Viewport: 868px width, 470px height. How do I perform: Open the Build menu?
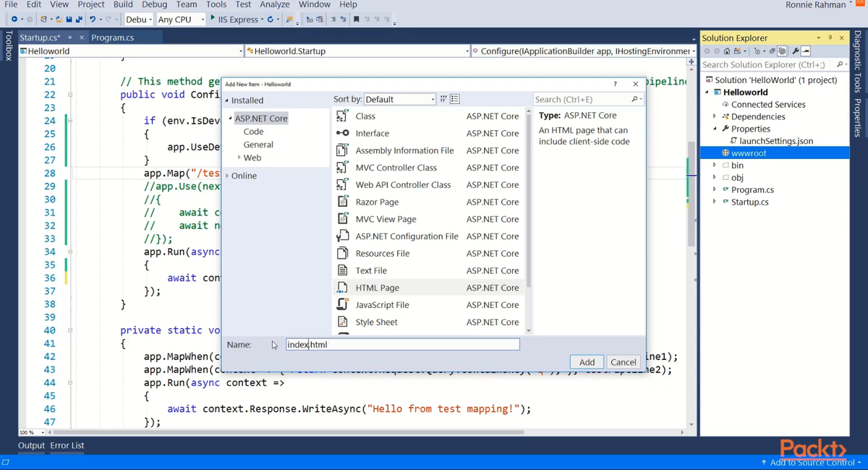pos(123,4)
